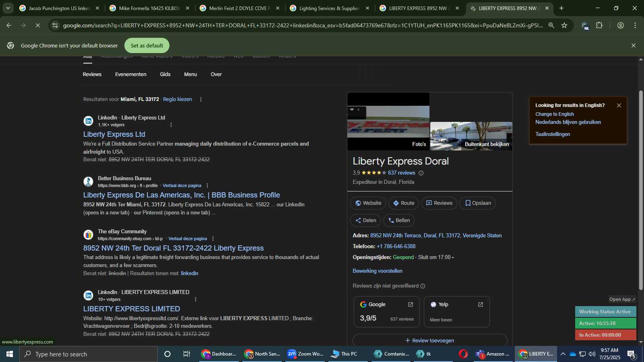644x362 pixels.
Task: Save the place with Opslaan button
Action: point(478,203)
